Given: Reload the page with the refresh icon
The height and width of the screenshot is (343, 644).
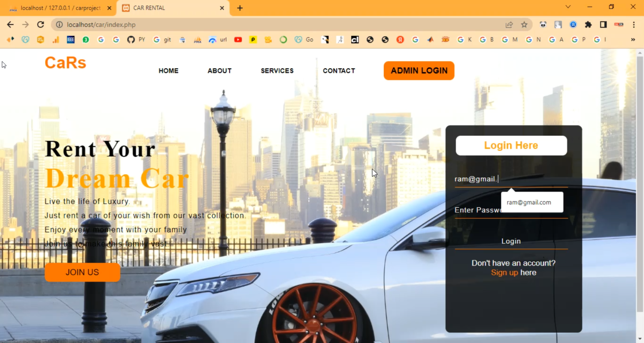Looking at the screenshot, I should click(40, 24).
